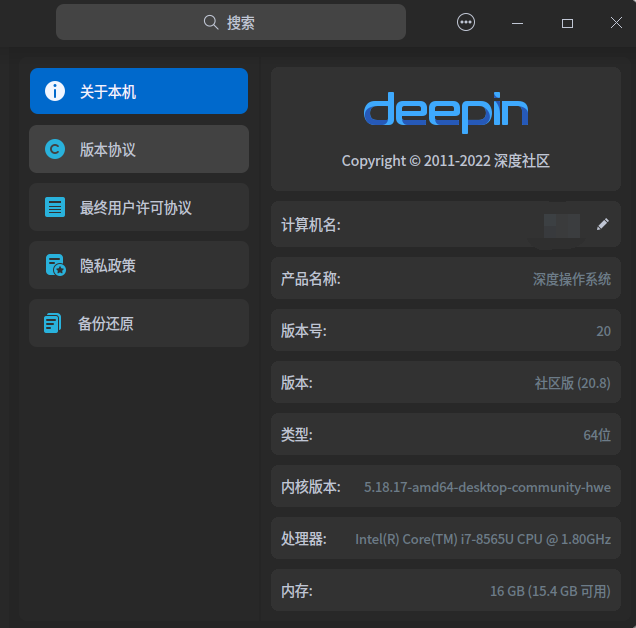Open 最终用户许可协议 sidebar entry
Viewport: 636px width, 628px height.
(139, 207)
